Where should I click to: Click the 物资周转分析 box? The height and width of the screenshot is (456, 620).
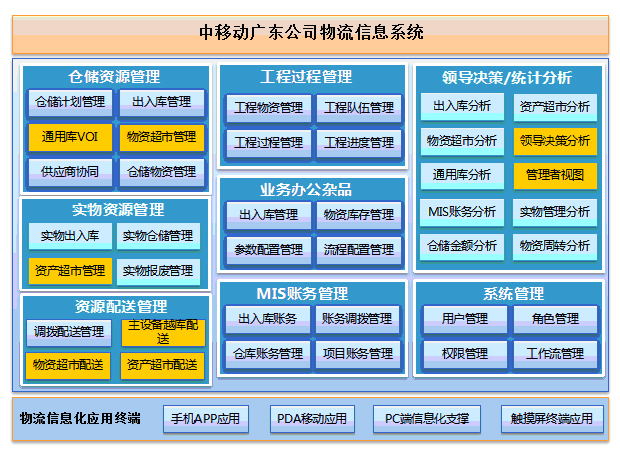555,244
